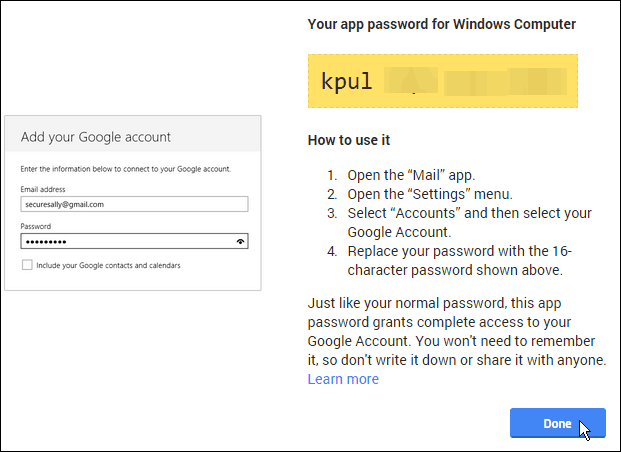
Task: Select the visible 'kpul' password text
Action: coord(347,81)
